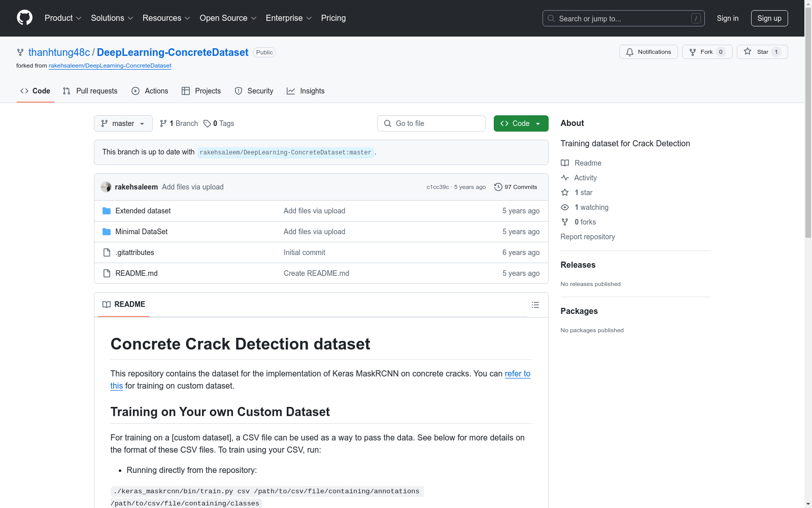View the 1 Branch list
The height and width of the screenshot is (508, 812).
(179, 123)
